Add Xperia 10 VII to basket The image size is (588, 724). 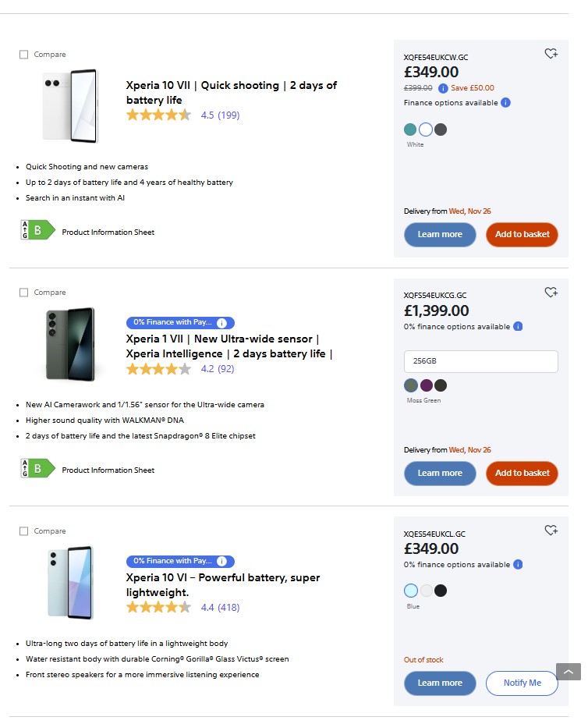522,234
